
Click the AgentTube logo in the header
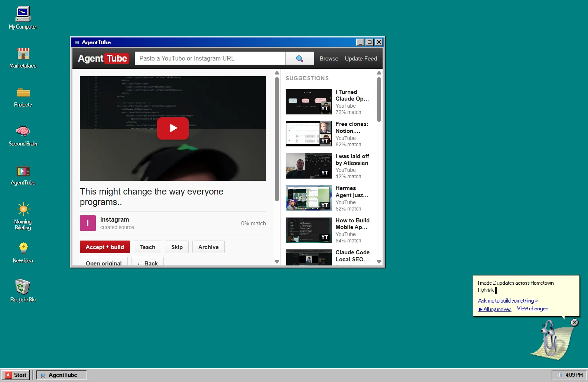[x=103, y=59]
